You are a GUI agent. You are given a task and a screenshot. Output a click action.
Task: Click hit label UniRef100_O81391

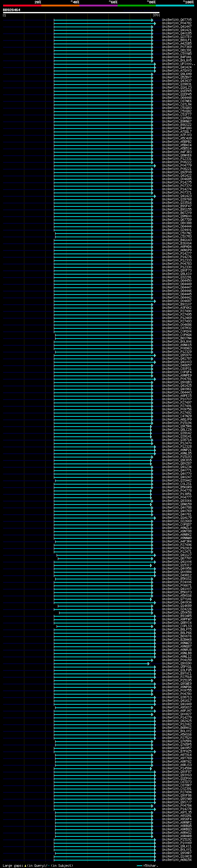coord(177,50)
